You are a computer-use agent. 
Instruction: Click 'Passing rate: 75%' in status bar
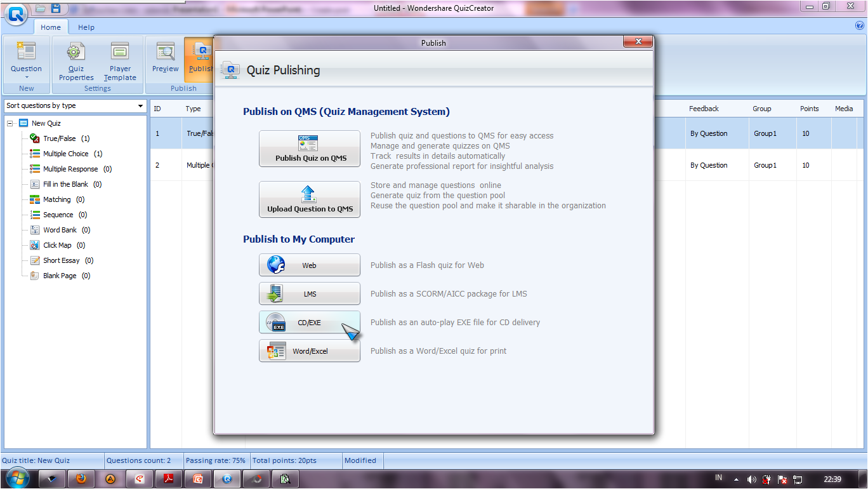216,460
